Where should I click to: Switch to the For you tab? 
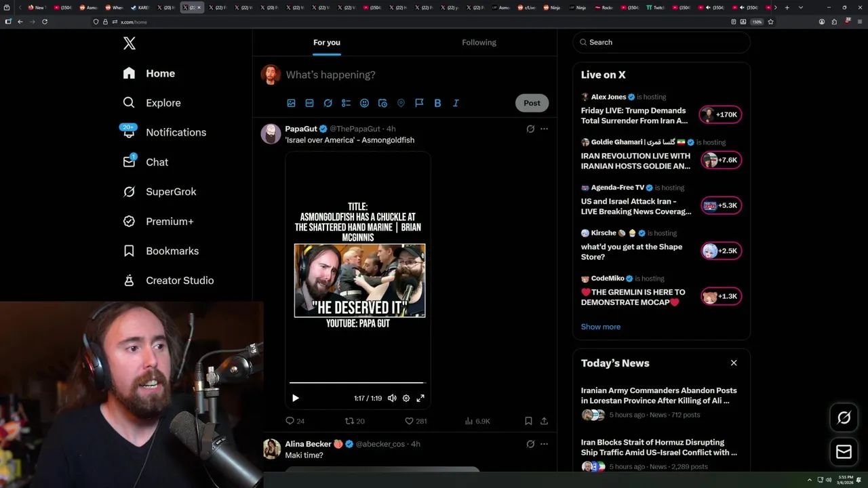(327, 42)
